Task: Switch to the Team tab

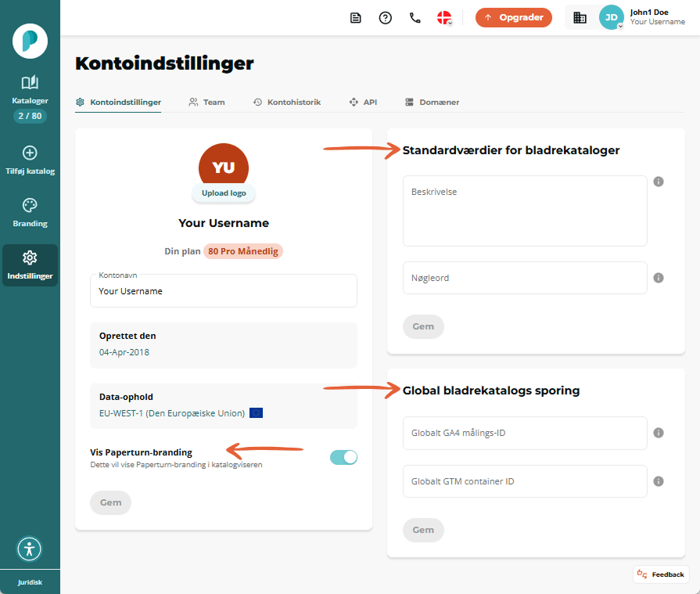Action: click(206, 103)
